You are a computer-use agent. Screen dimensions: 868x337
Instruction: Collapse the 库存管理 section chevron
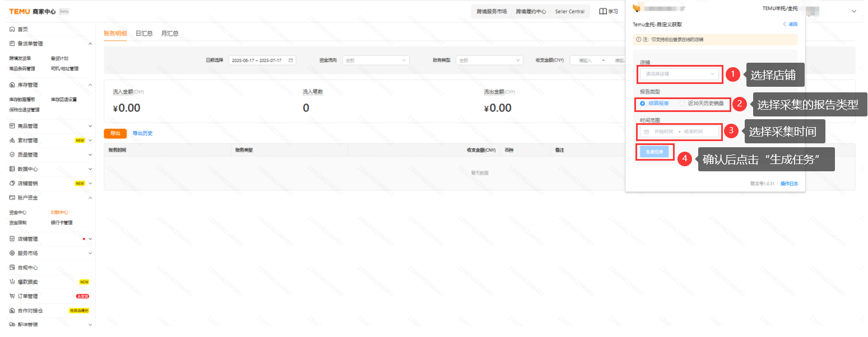(x=90, y=85)
